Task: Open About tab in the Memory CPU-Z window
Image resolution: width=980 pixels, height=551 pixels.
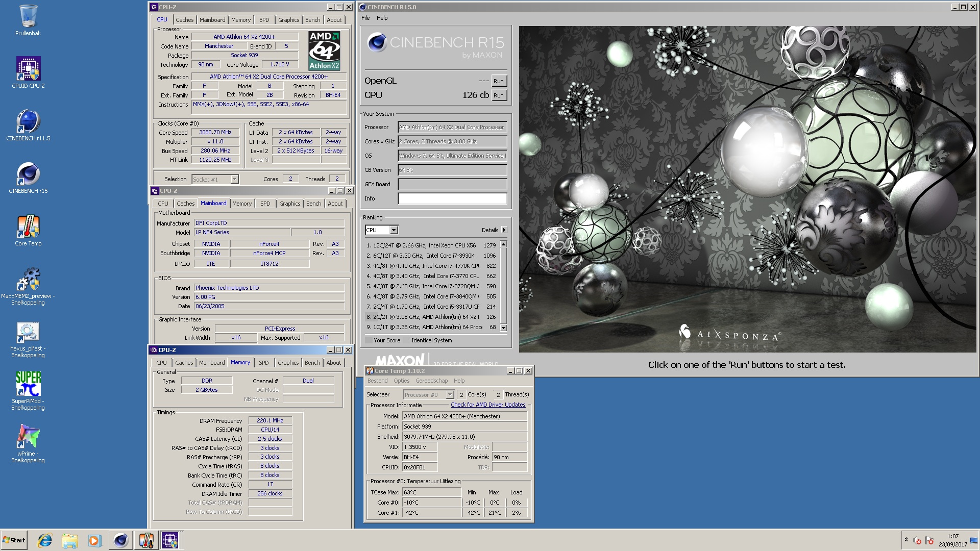Action: [x=334, y=363]
